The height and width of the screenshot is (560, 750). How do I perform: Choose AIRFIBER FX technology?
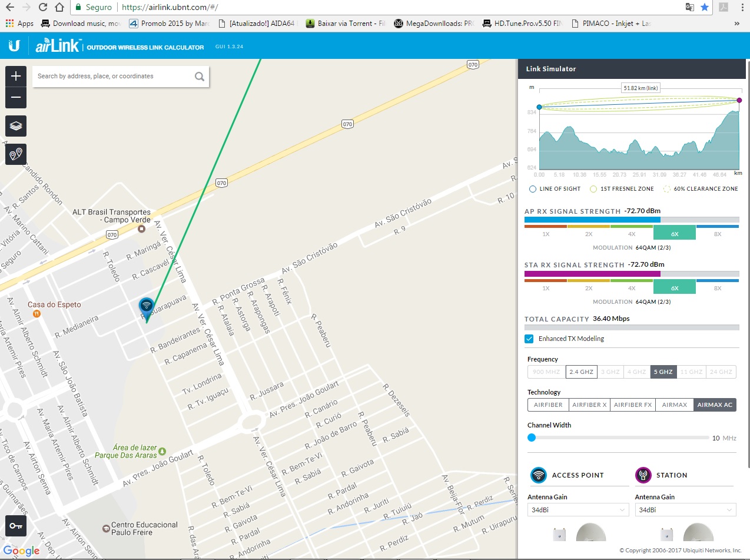pyautogui.click(x=633, y=405)
